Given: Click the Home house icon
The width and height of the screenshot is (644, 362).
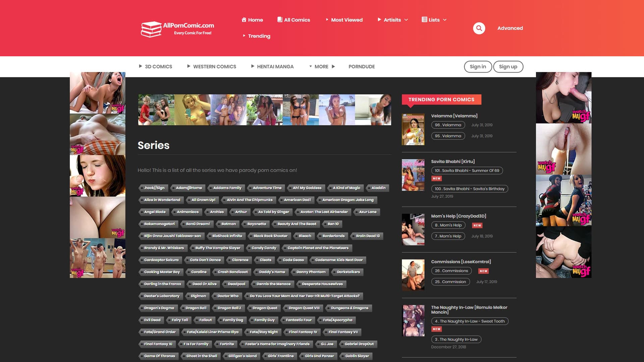Looking at the screenshot, I should pos(244,20).
